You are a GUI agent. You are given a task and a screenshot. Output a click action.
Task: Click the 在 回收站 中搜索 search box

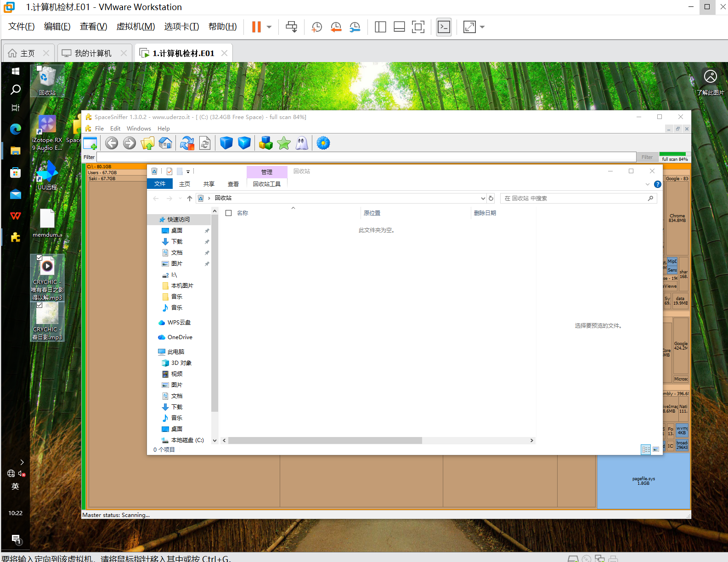click(574, 199)
